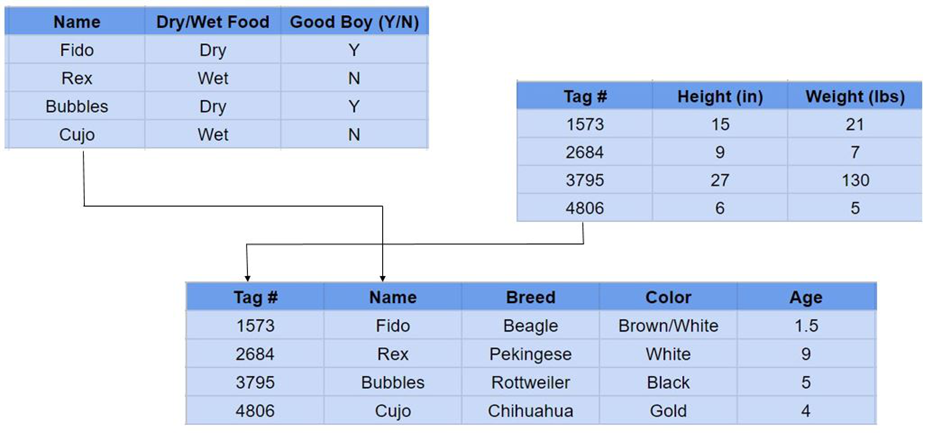Select the 'Rottweiler' breed cell
This screenshot has height=442, width=933.
point(530,383)
